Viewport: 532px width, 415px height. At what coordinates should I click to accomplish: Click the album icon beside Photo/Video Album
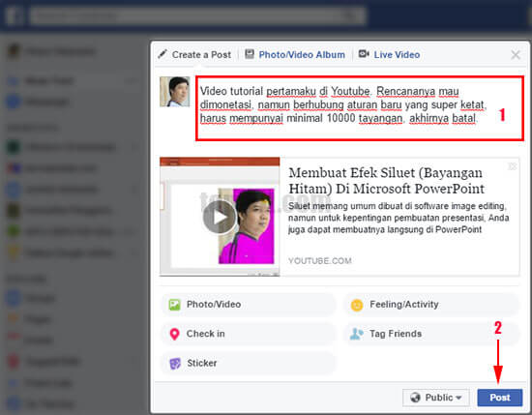(x=250, y=54)
